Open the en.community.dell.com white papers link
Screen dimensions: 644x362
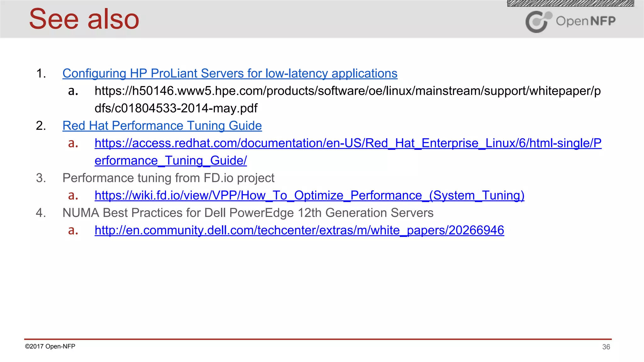299,230
